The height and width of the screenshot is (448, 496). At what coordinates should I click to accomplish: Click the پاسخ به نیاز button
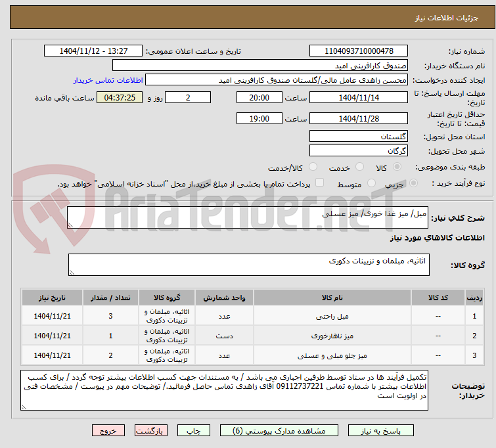point(381,431)
